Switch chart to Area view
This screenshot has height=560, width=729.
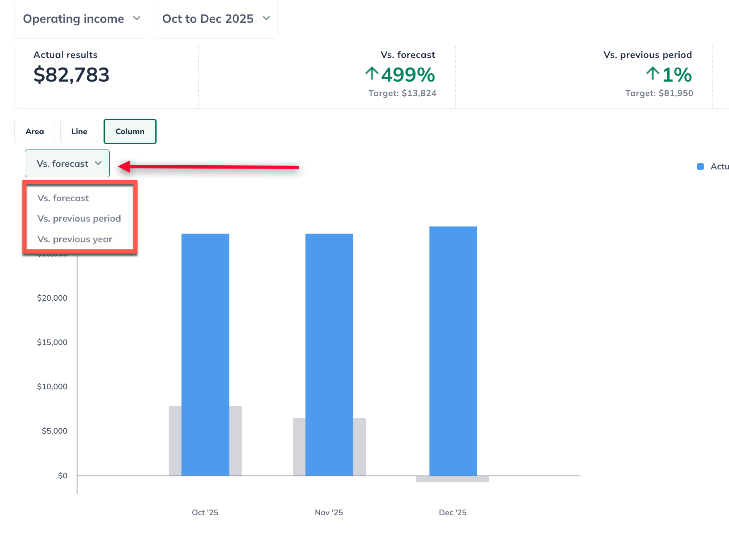point(35,132)
